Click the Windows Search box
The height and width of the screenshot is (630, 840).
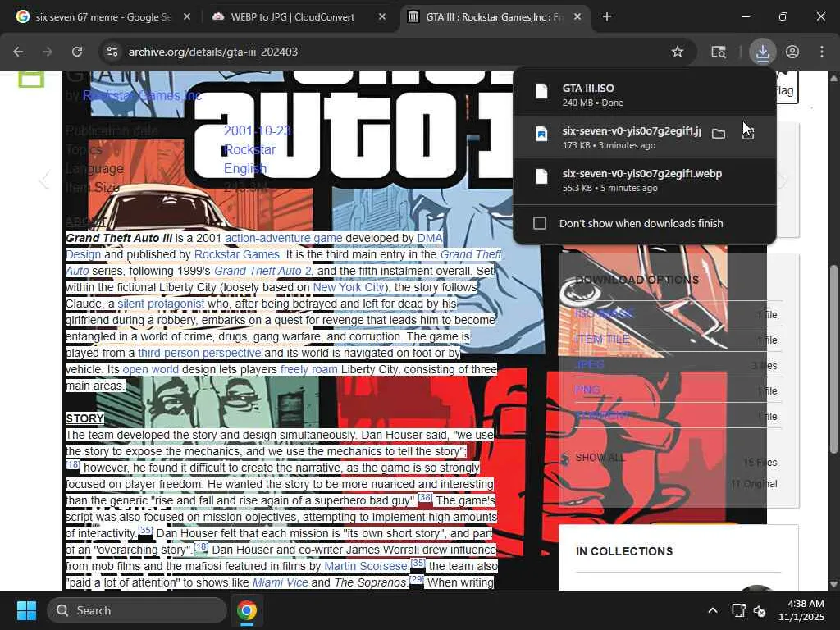(x=137, y=610)
